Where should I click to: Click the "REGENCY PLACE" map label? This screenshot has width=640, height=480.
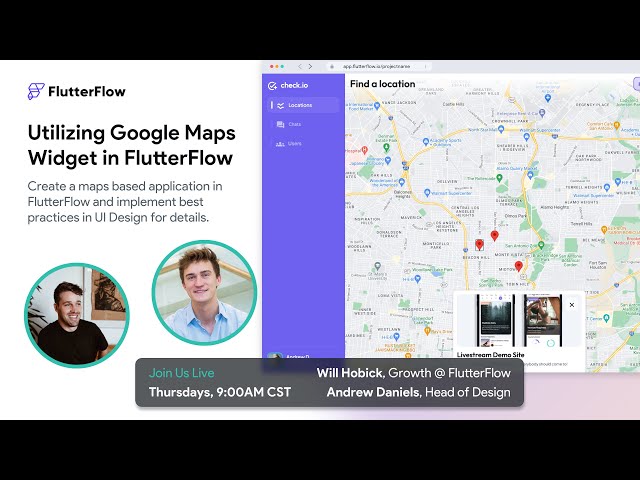click(x=592, y=104)
